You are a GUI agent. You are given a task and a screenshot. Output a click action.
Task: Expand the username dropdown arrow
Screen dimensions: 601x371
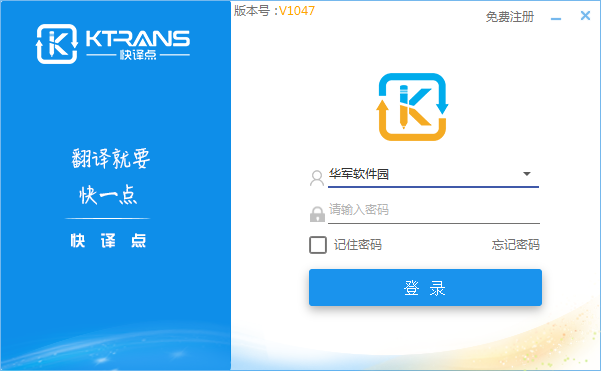[x=527, y=174]
